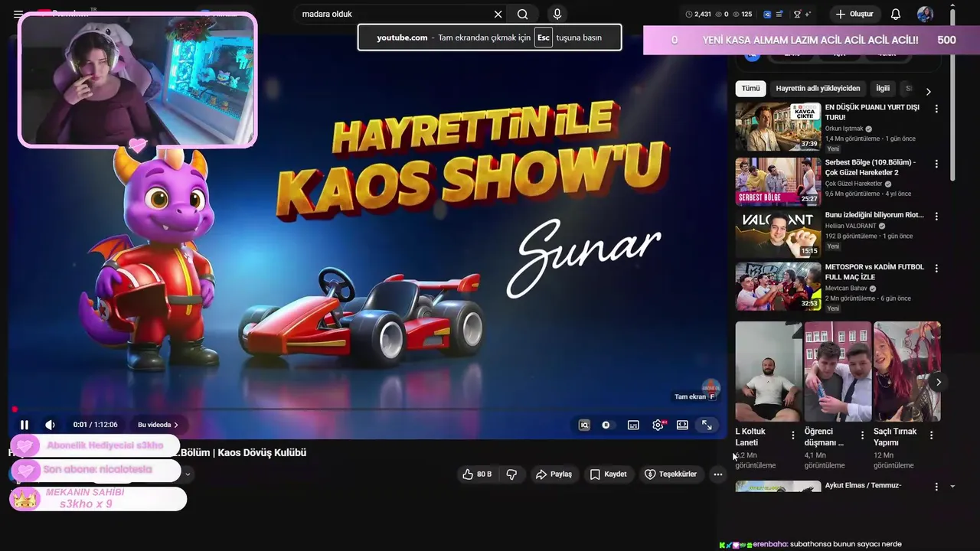Screen dimensions: 980x551
Task: Open Bunu izlediğini biliyorum Riot video thumbnail
Action: pos(778,234)
